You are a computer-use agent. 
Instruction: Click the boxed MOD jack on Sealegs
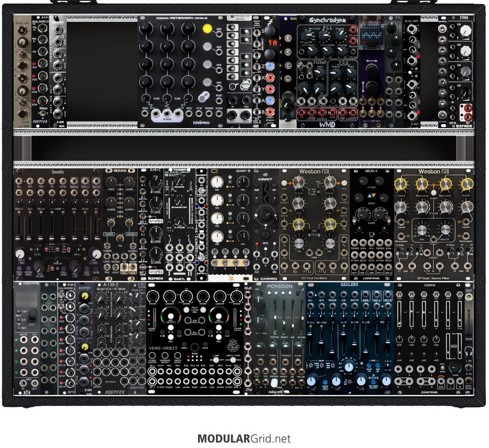[366, 294]
